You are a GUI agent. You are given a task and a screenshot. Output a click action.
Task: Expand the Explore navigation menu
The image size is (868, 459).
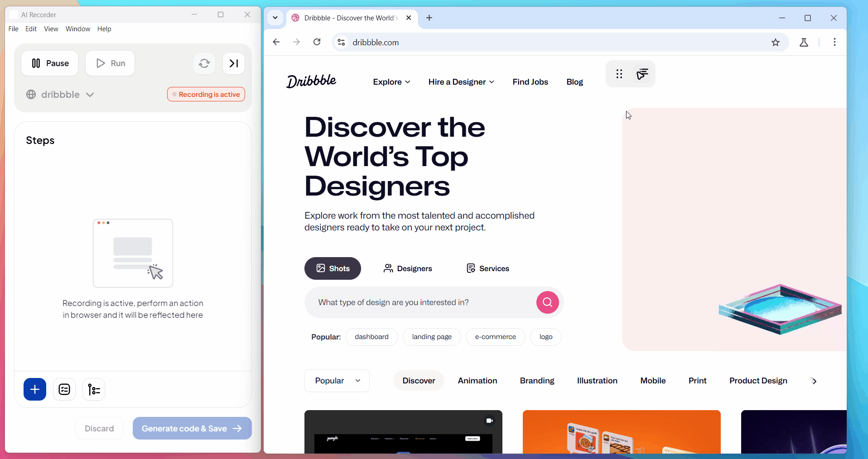(391, 82)
